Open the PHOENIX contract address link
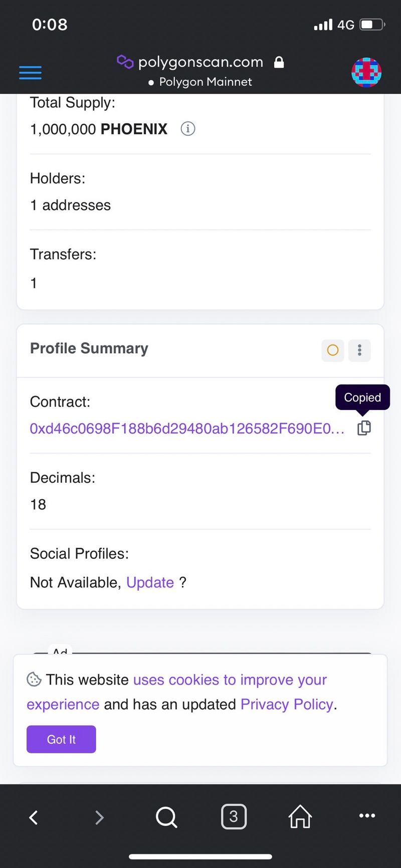Image resolution: width=401 pixels, height=868 pixels. (186, 428)
